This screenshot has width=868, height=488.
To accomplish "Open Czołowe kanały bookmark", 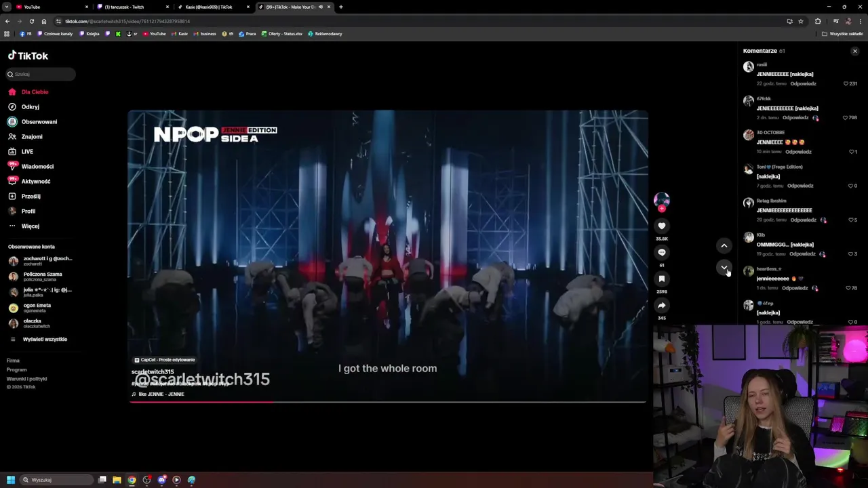I will (56, 34).
